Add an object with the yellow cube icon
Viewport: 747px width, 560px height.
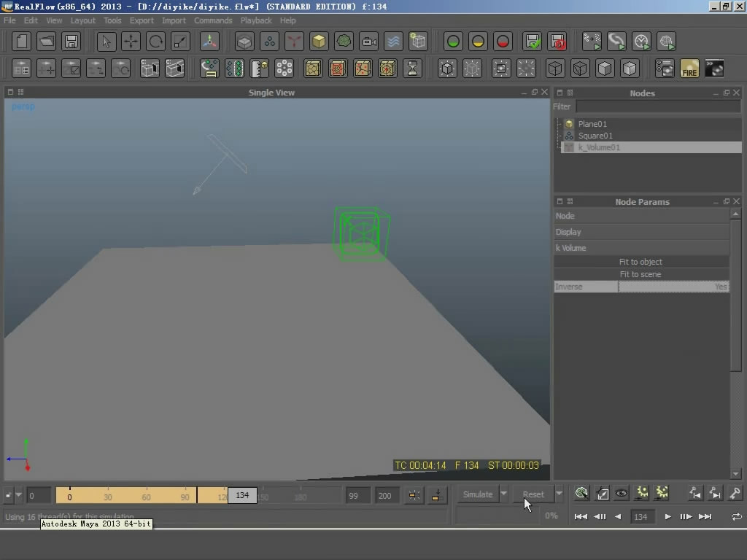coord(319,42)
